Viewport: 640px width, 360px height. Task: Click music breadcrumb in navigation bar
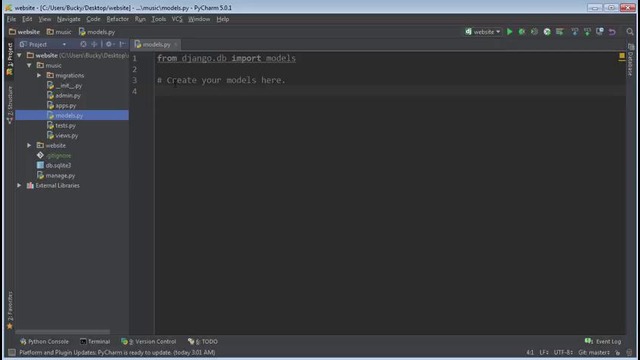coord(59,31)
